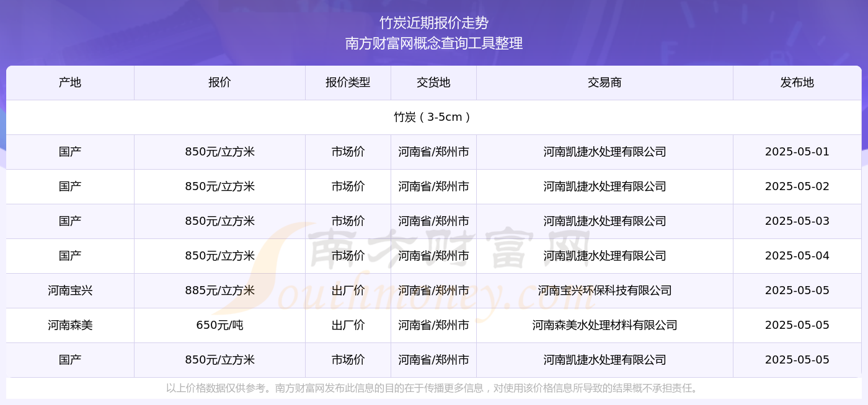Screen dimensions: 868x405
Task: Click 河南宝兴环保科技有限公司 trader cell
Action: pyautogui.click(x=604, y=290)
